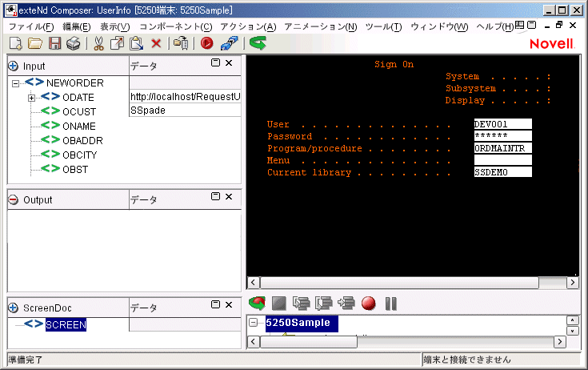The image size is (588, 370).
Task: Pause animation with the pause icon
Action: coord(390,304)
